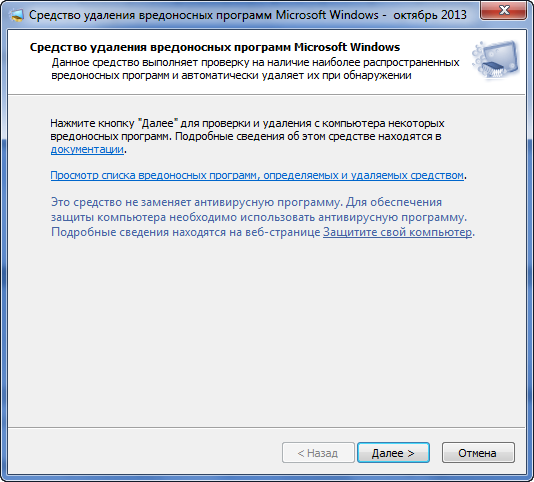Open the Просмотр списка вредоносных программ link
This screenshot has width=534, height=482.
[257, 175]
